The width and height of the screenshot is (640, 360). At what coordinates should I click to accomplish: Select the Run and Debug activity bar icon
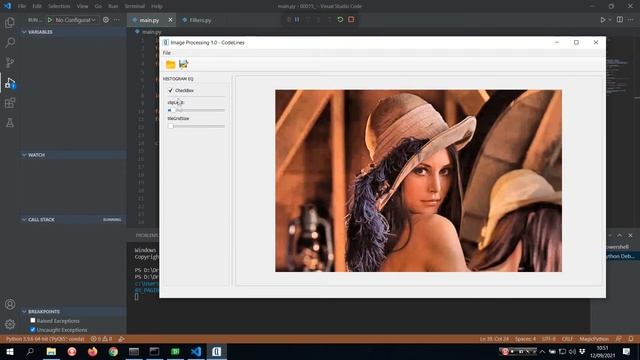pos(10,83)
